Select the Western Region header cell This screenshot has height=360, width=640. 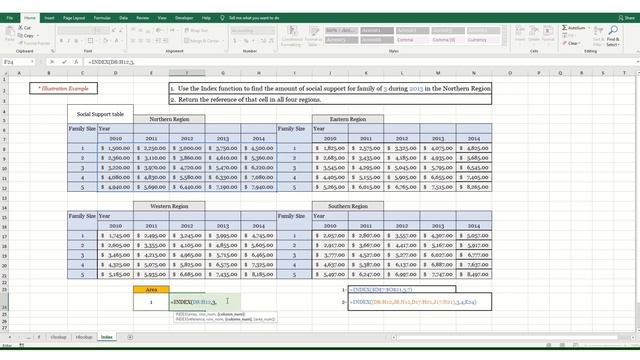click(169, 206)
